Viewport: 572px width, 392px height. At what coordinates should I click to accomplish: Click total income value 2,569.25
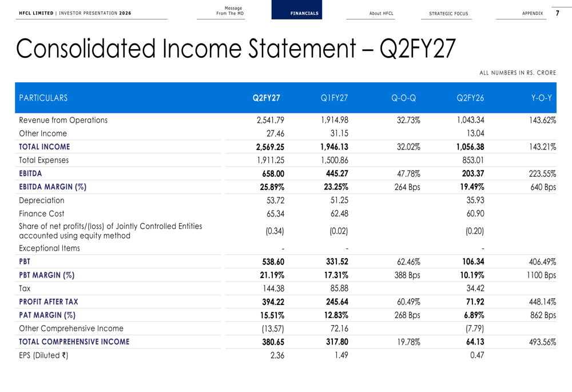(x=270, y=147)
